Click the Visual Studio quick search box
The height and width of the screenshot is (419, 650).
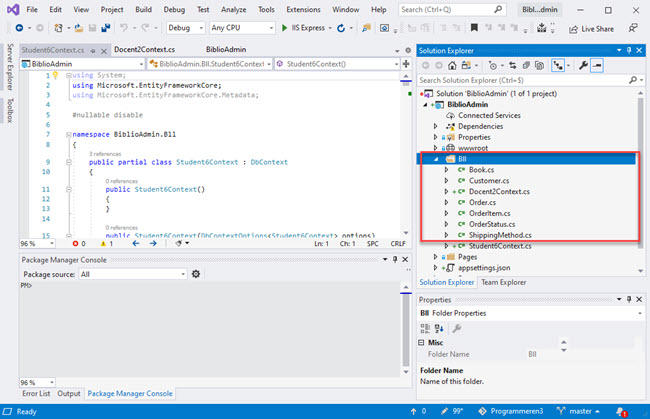[452, 10]
